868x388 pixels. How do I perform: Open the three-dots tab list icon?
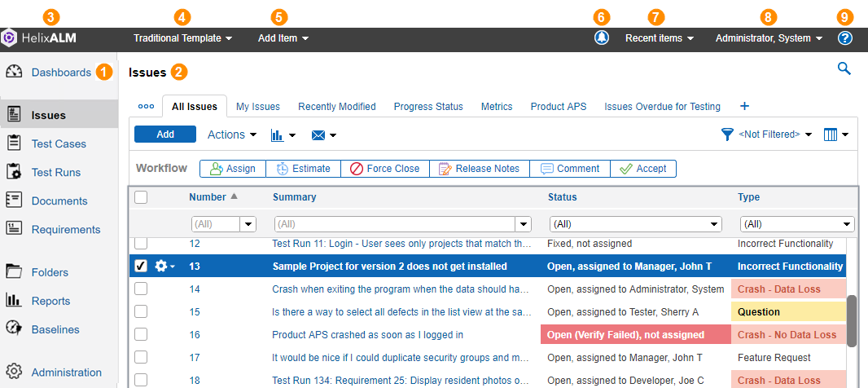coord(146,107)
